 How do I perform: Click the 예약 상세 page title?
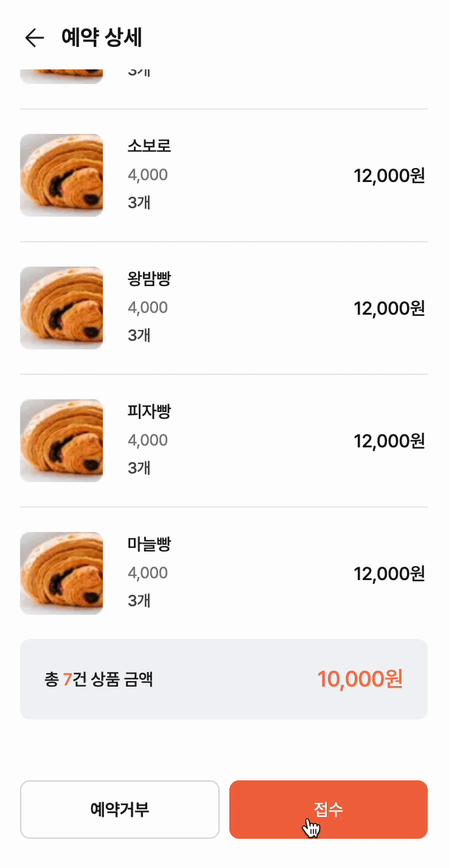click(x=102, y=38)
